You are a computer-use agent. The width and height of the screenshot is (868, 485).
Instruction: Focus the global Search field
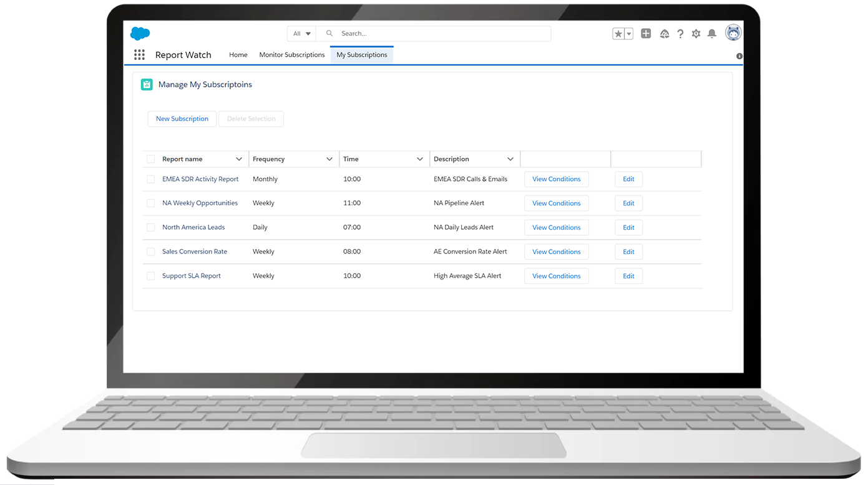437,34
